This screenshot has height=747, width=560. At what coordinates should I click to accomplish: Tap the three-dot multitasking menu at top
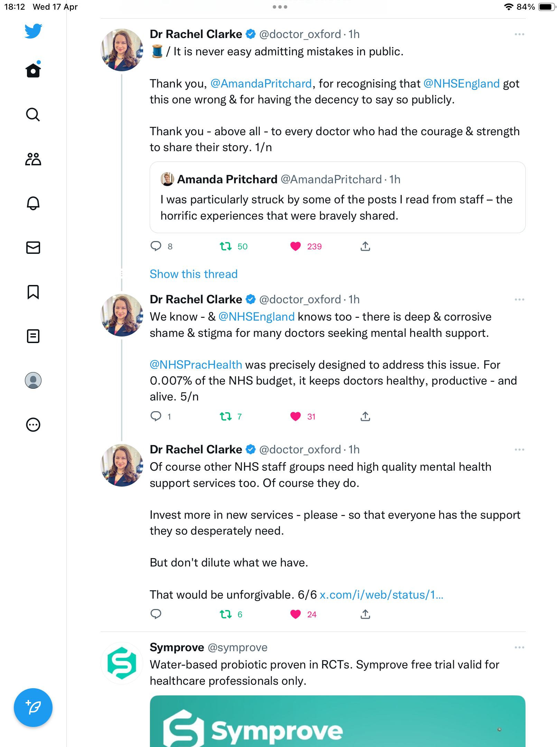[x=280, y=7]
